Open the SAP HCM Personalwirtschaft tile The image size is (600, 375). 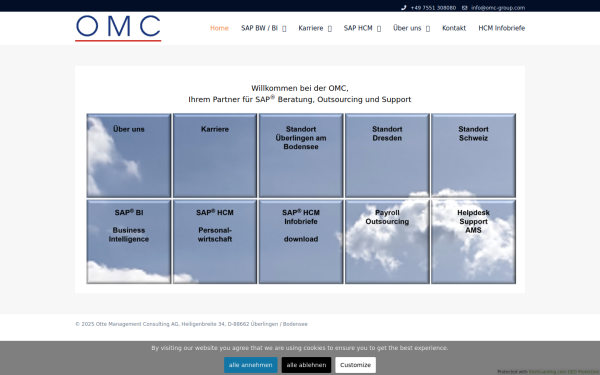tap(215, 242)
